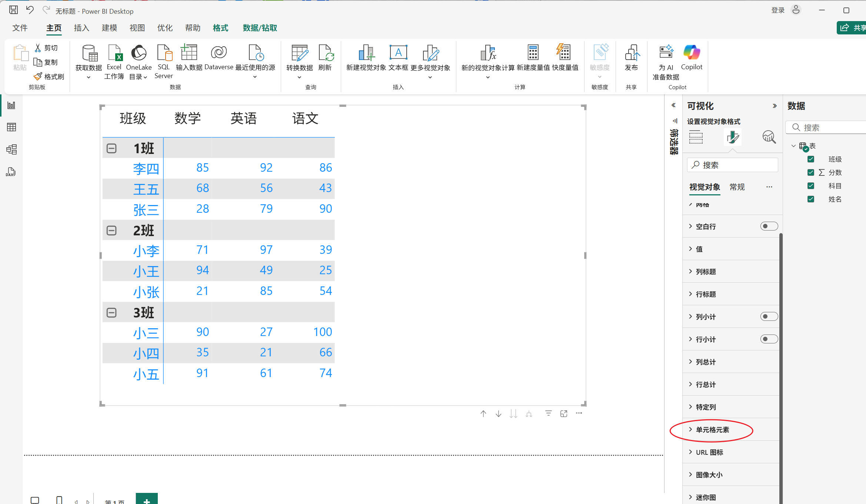Enable the 列小计 toggle
The height and width of the screenshot is (504, 866).
click(x=769, y=316)
